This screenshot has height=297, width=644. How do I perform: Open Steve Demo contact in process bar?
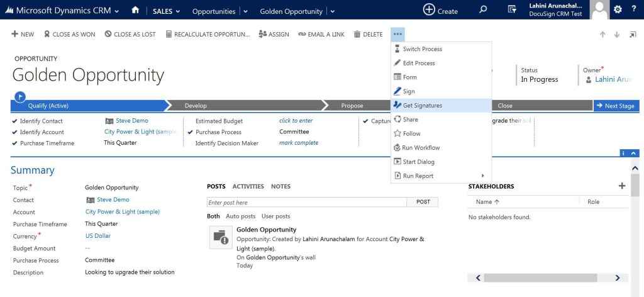coord(132,121)
